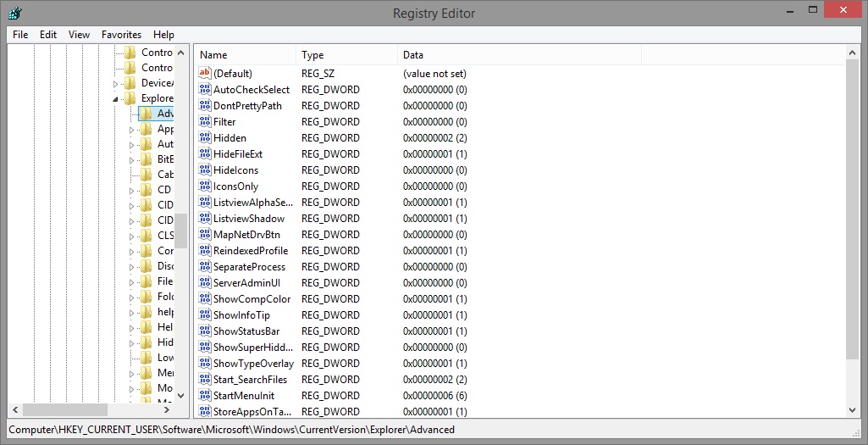Click the tree pane scroll-down arrow

(x=180, y=396)
